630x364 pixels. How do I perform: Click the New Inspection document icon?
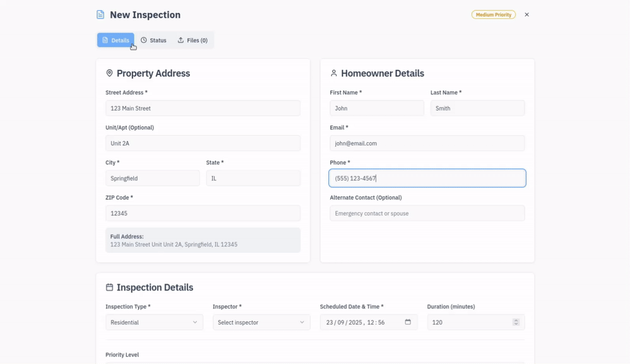(x=100, y=15)
